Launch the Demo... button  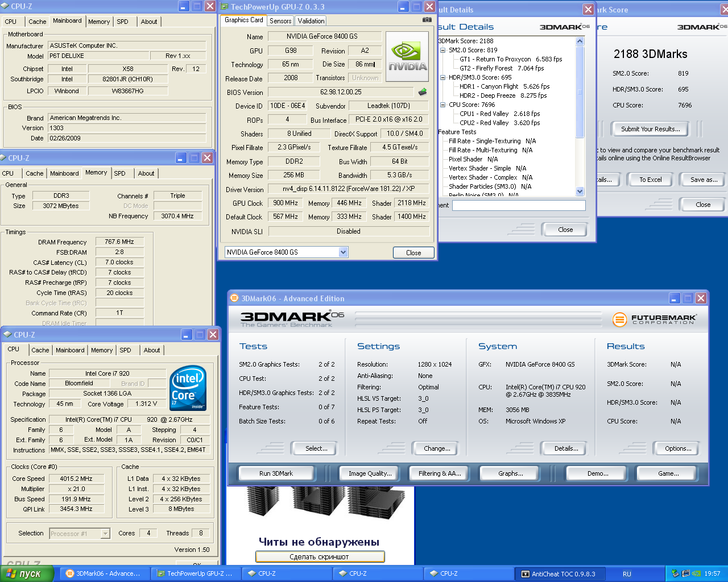pos(598,473)
